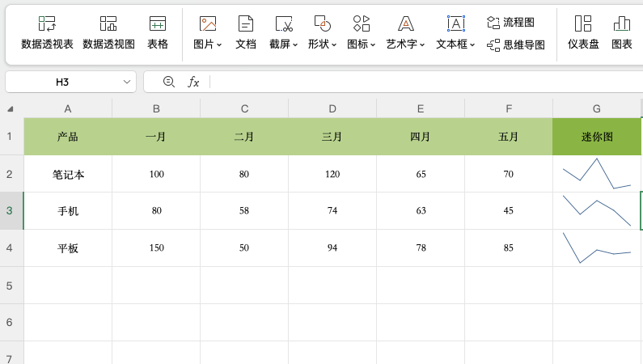Select column C header
This screenshot has width=643, height=364.
(x=244, y=108)
